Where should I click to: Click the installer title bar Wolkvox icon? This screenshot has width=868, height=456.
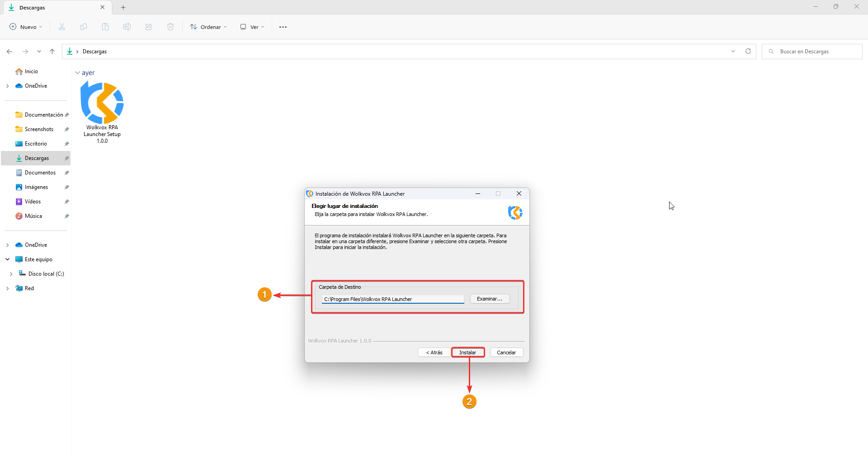tap(310, 193)
